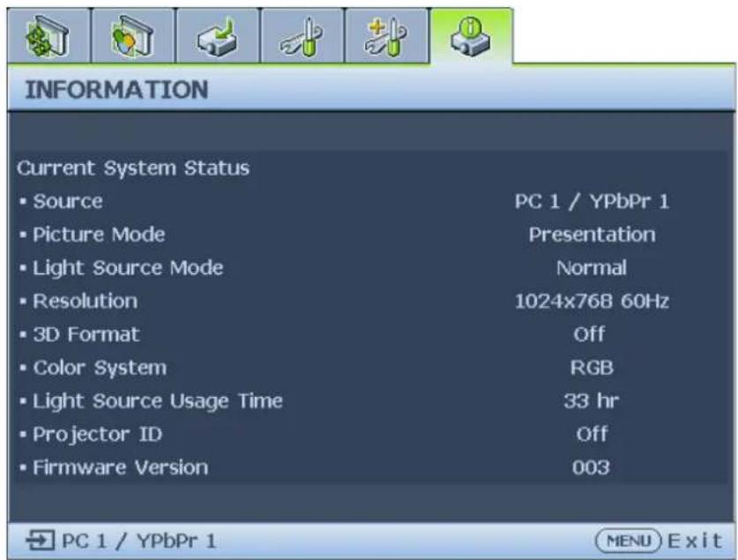Click footer text PC 1 / YPbPr 1

(138, 541)
